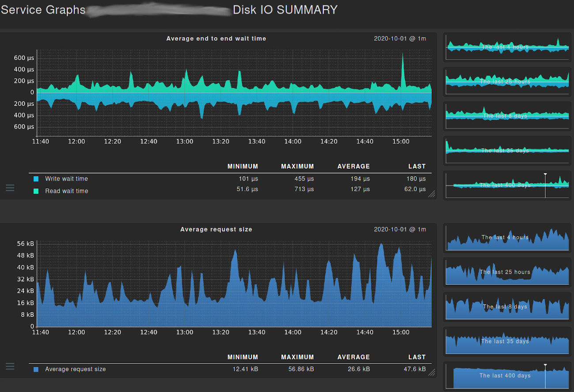Select wait time 'The last 25 hours' thumbnail
The image size is (574, 392).
(507, 82)
